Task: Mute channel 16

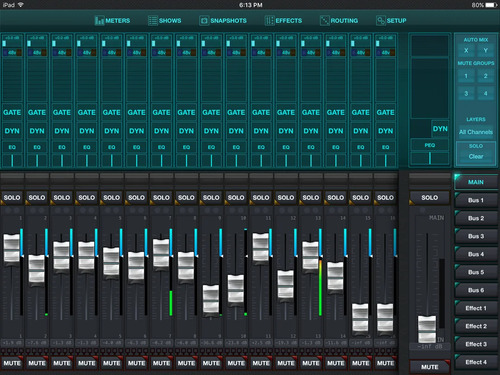Action: (x=386, y=363)
